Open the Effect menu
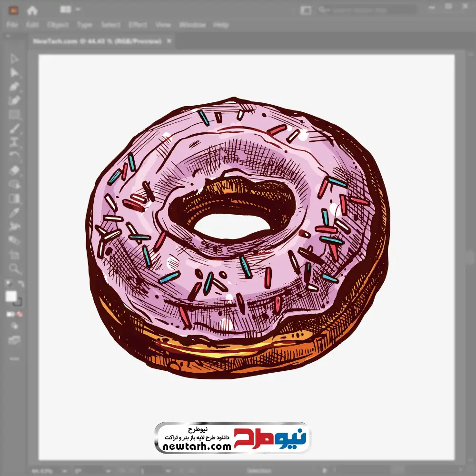The image size is (476, 476). point(138,25)
